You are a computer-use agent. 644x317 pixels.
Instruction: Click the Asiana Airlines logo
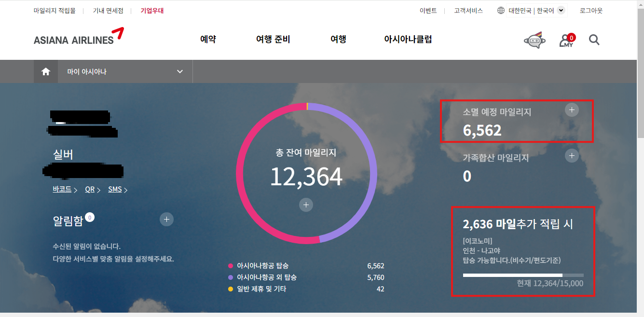[x=78, y=37]
